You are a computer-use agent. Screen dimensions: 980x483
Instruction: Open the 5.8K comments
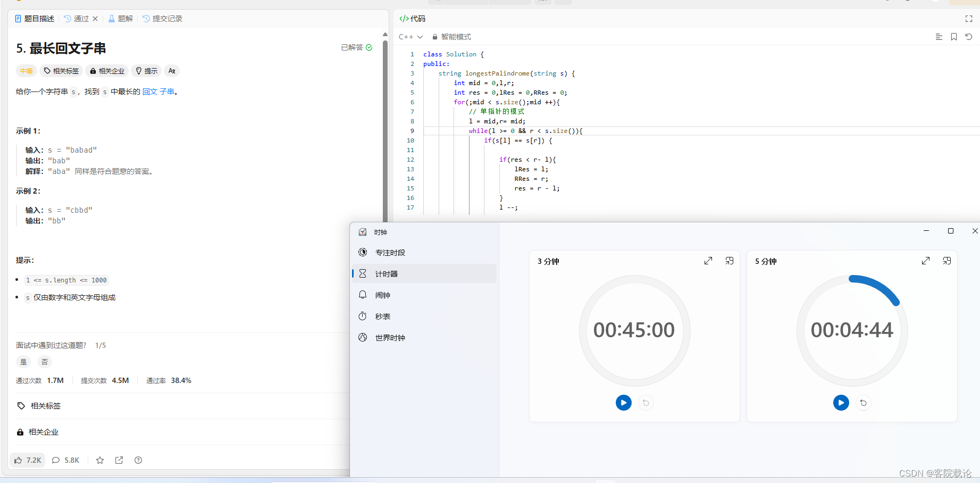[x=65, y=460]
